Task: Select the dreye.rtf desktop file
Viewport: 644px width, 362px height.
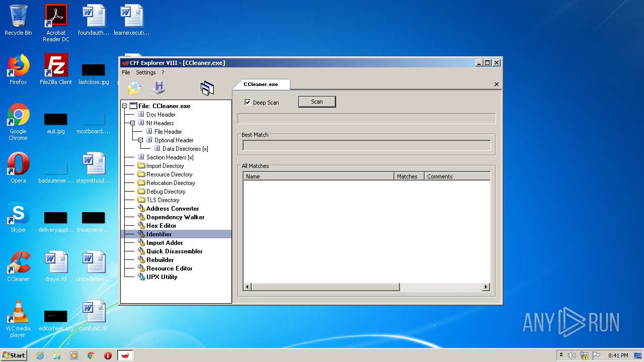Action: (x=56, y=266)
